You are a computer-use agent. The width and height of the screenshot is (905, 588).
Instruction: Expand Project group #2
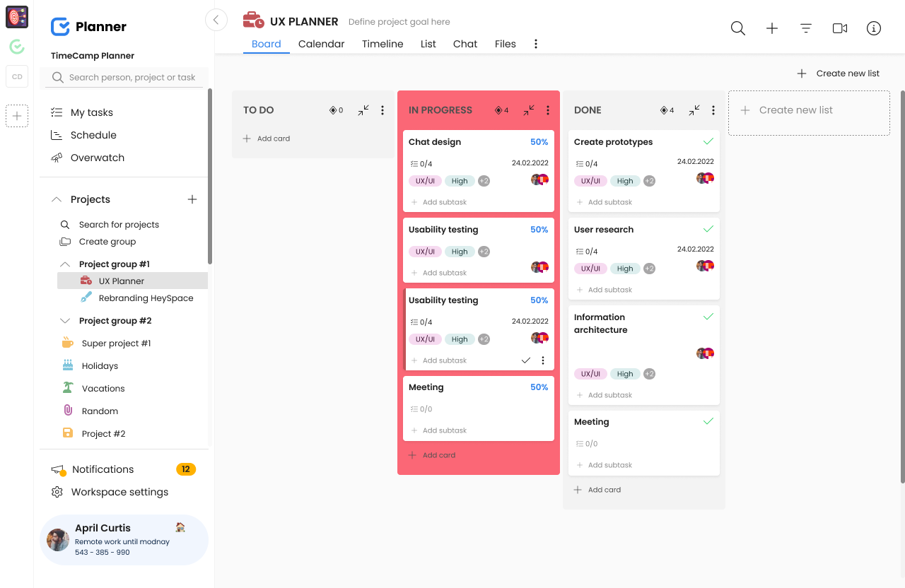65,321
